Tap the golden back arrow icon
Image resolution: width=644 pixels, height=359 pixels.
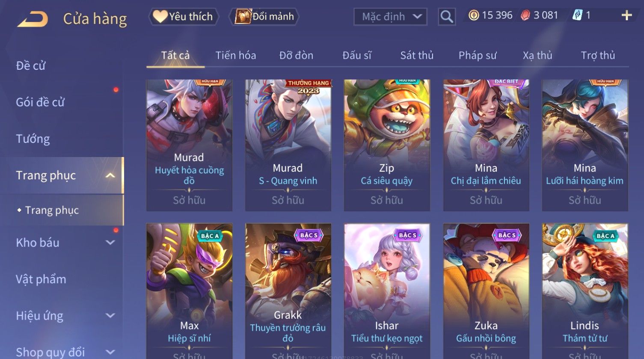point(33,19)
